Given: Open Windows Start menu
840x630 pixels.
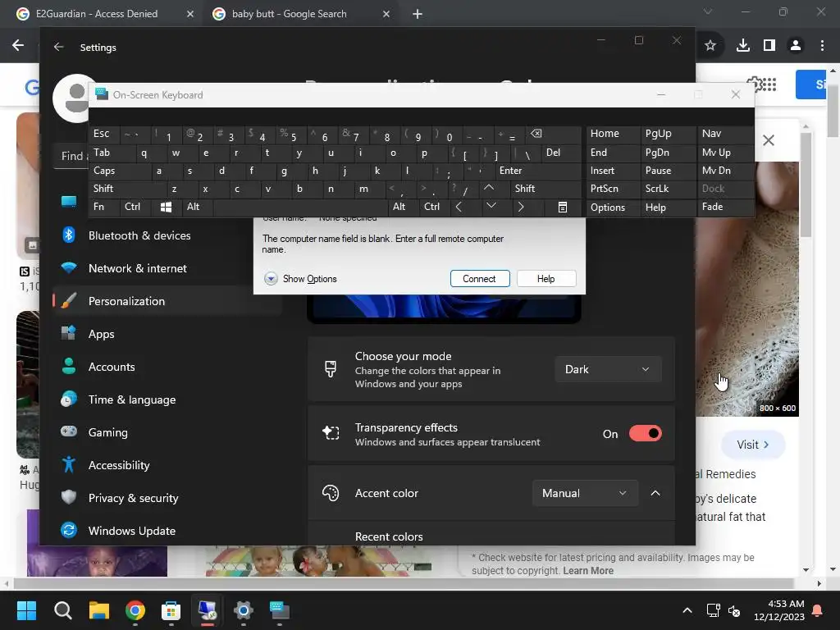Looking at the screenshot, I should (26, 610).
